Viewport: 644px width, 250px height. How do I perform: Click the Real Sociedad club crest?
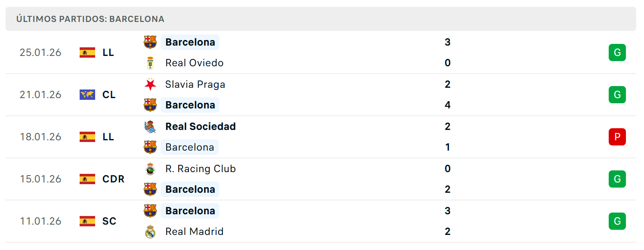(150, 127)
